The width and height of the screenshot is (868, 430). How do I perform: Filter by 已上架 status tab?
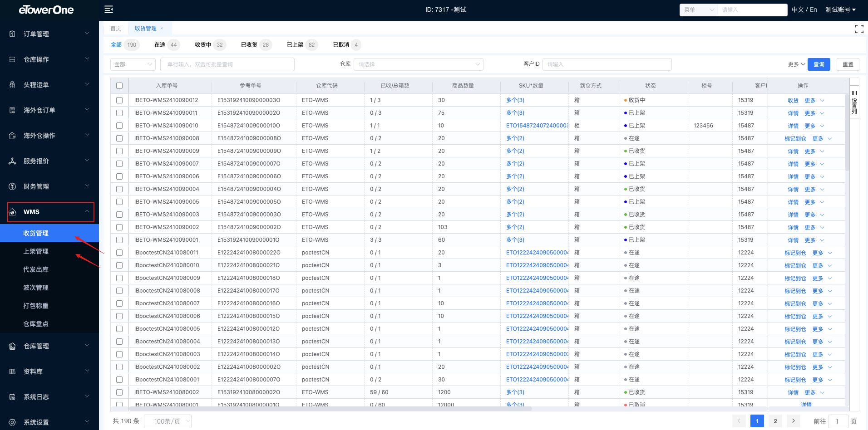pos(302,45)
